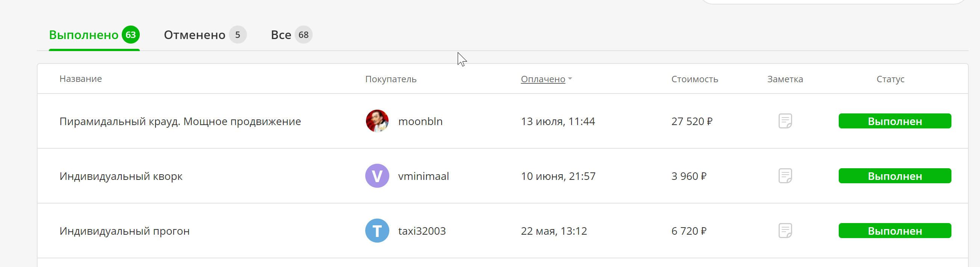Open buyer taxi32003's profile name
This screenshot has height=267, width=980.
pyautogui.click(x=422, y=231)
